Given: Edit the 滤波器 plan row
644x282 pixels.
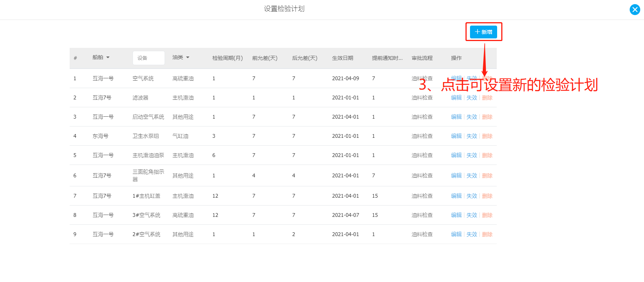Looking at the screenshot, I should tap(456, 98).
